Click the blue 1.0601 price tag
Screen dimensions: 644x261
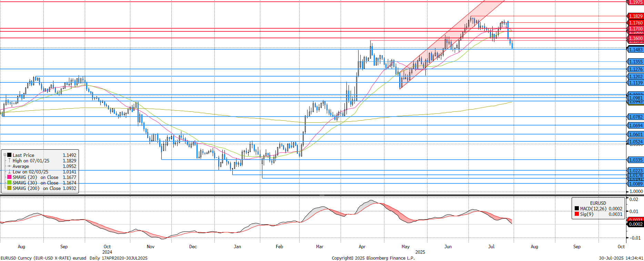click(x=635, y=134)
